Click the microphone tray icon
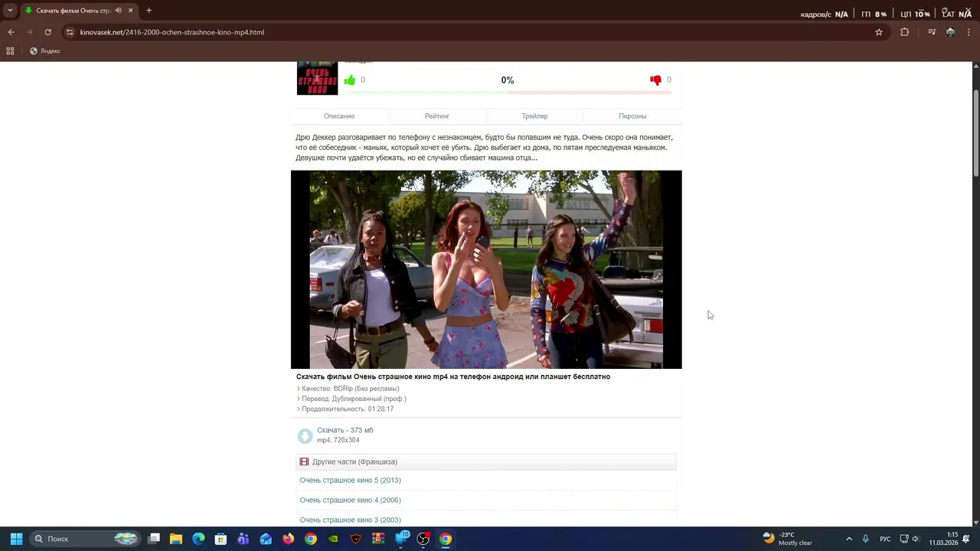The height and width of the screenshot is (551, 980). coord(866,539)
